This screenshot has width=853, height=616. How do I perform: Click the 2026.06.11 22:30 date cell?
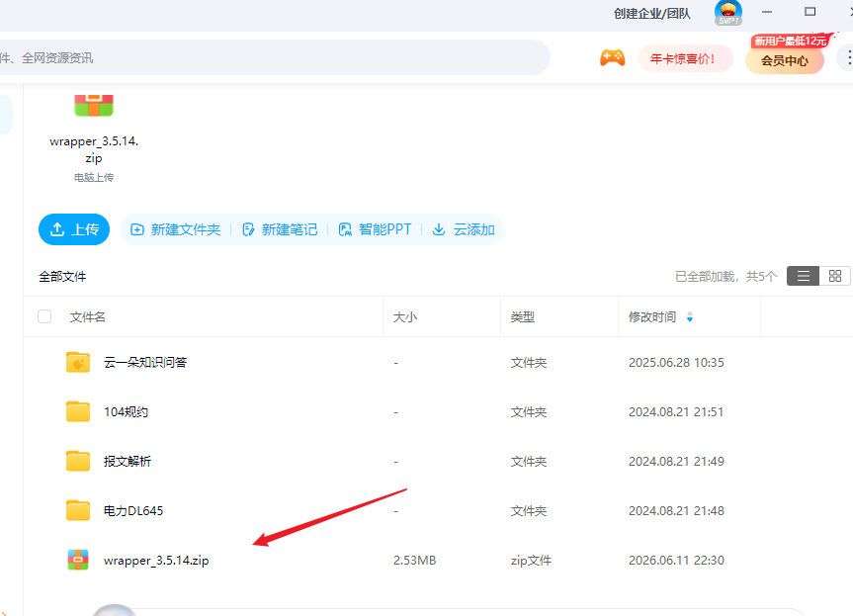pos(676,561)
